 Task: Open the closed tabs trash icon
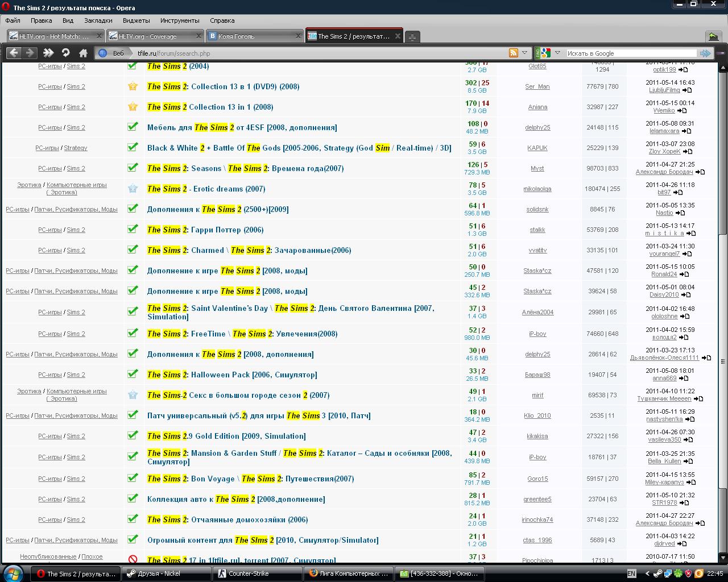(713, 36)
